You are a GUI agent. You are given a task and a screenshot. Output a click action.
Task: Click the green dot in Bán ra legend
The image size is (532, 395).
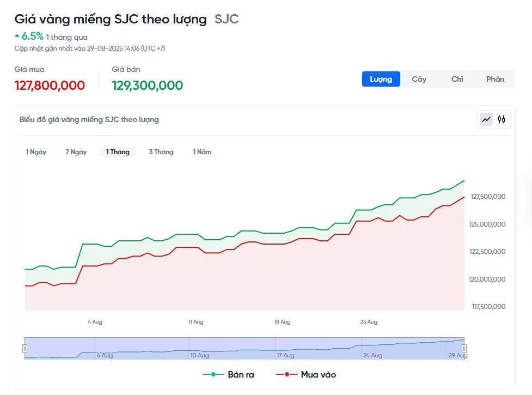point(215,374)
